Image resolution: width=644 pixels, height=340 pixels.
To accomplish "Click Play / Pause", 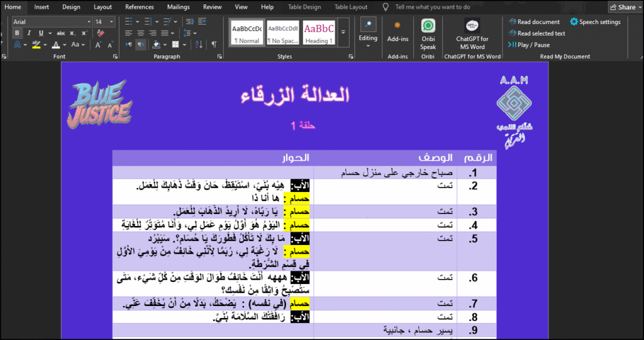I will (528, 45).
